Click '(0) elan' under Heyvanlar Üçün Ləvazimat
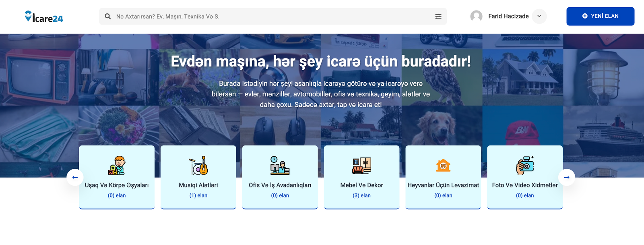644x245 pixels. pos(443,195)
